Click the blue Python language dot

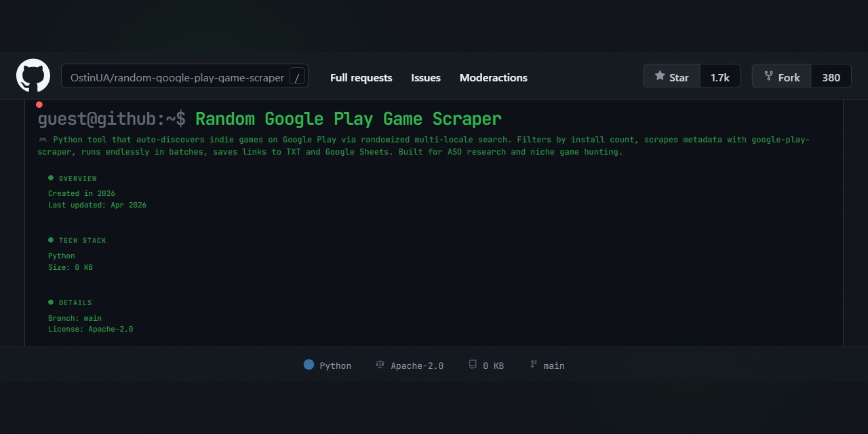point(309,365)
